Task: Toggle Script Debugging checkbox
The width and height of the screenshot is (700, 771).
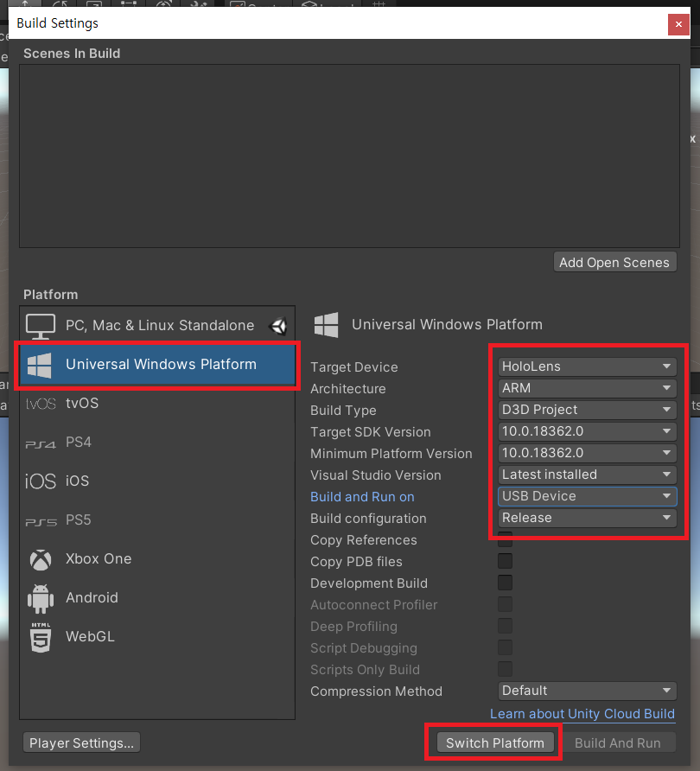Action: [x=505, y=647]
